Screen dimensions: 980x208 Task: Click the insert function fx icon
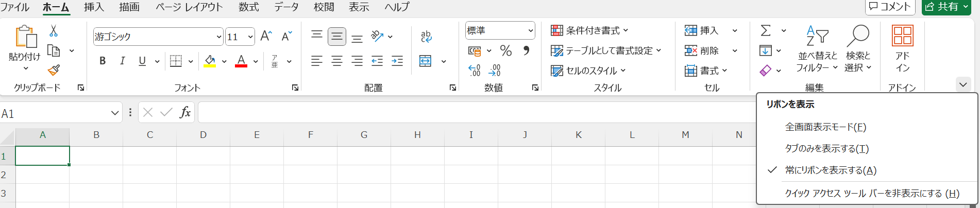click(x=184, y=112)
